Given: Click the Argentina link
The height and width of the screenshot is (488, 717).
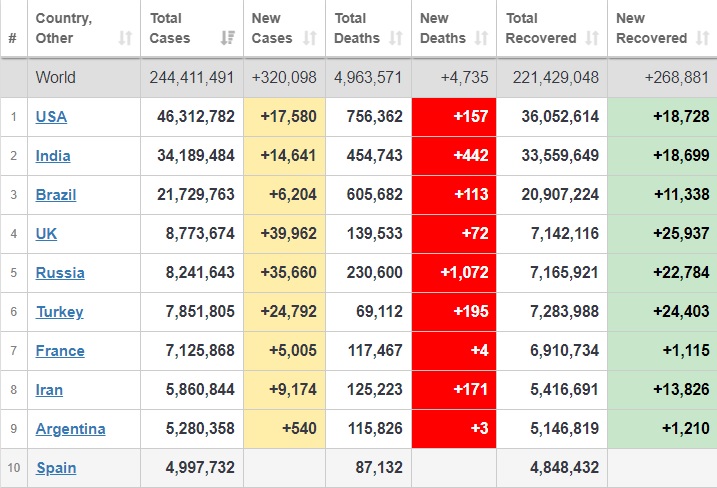Looking at the screenshot, I should point(70,429).
